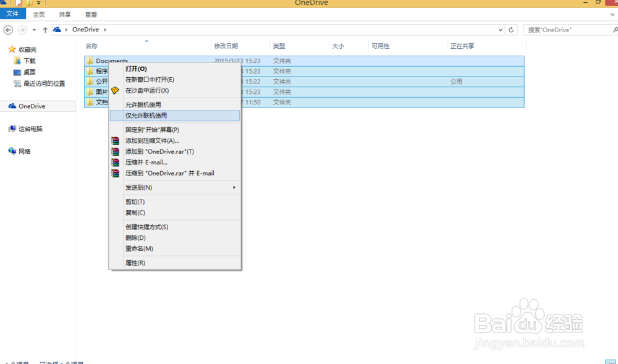Click the sandbox icon in context menu

pyautogui.click(x=115, y=91)
